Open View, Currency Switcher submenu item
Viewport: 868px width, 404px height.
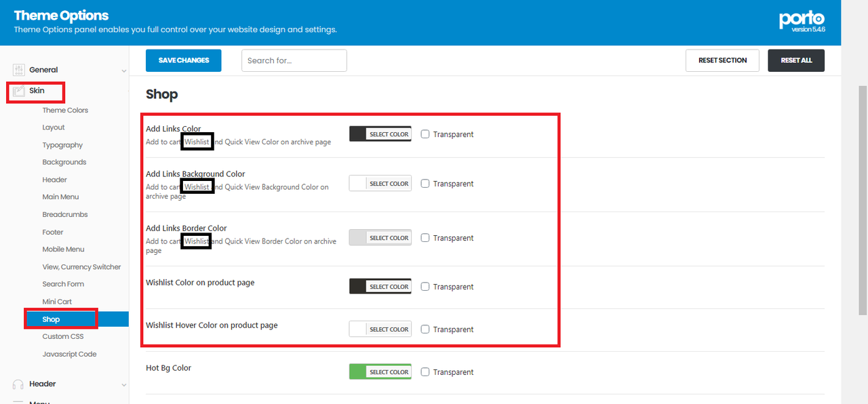coord(81,267)
